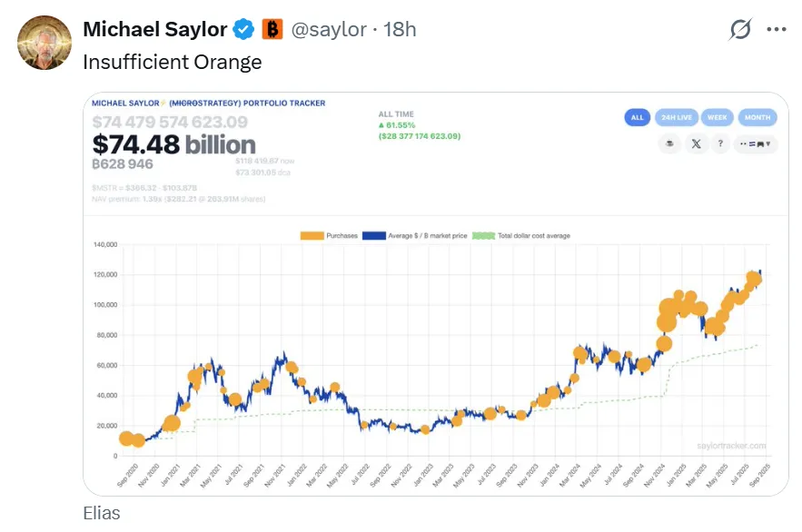Switch to the 24H LIVE tab
The height and width of the screenshot is (532, 802).
[675, 117]
